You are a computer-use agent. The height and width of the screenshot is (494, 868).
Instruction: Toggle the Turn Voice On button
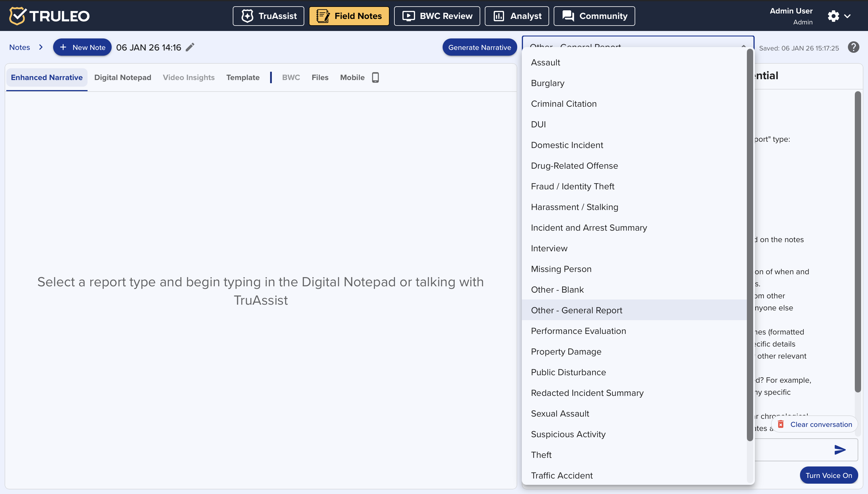828,475
